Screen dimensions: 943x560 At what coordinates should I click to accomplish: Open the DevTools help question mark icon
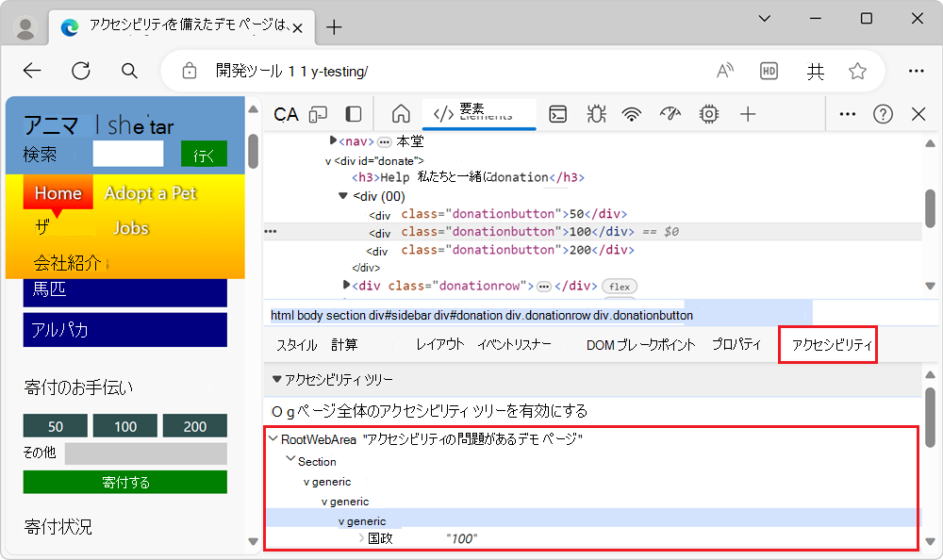[x=883, y=114]
